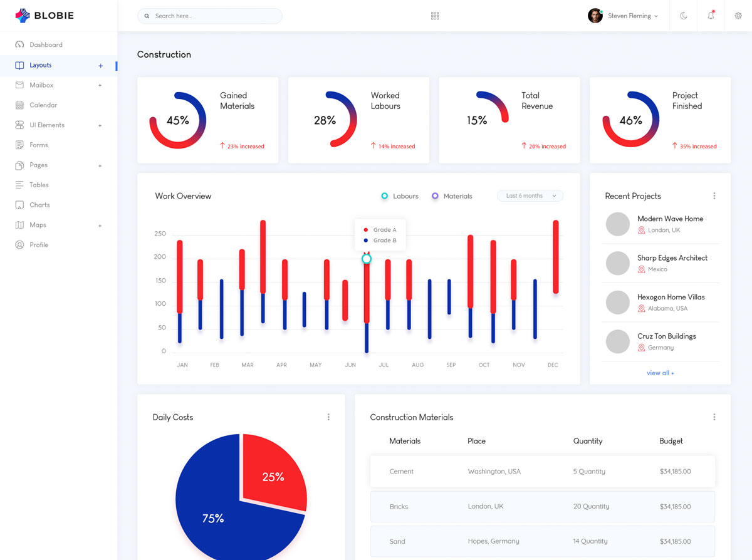Click the Modern Wave Home location pin
The height and width of the screenshot is (560, 752).
tap(641, 231)
